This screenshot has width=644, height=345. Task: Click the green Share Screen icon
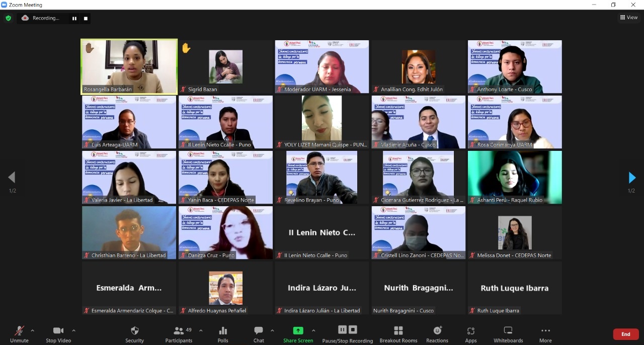coord(298,331)
